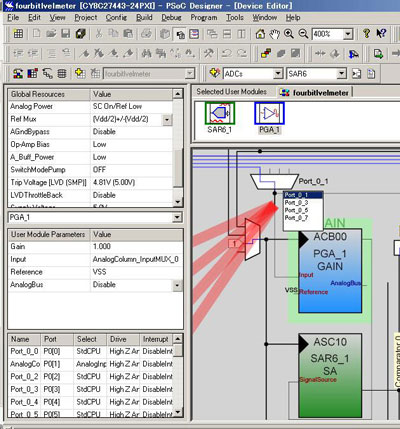400x429 pixels.
Task: Open the Program menu
Action: click(x=204, y=17)
